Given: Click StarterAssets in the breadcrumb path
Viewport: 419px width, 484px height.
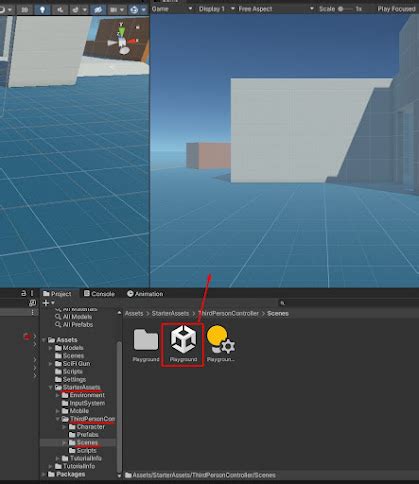Looking at the screenshot, I should point(170,313).
